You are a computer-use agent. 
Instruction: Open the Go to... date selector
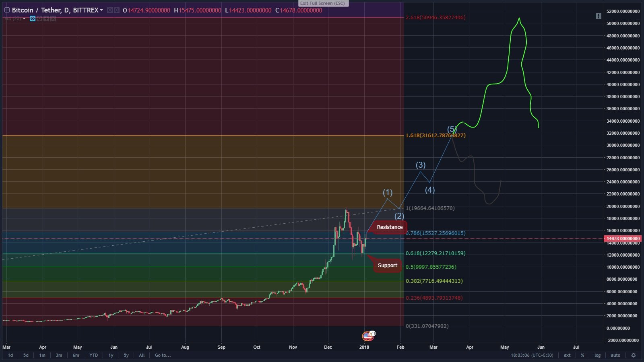[162, 356]
